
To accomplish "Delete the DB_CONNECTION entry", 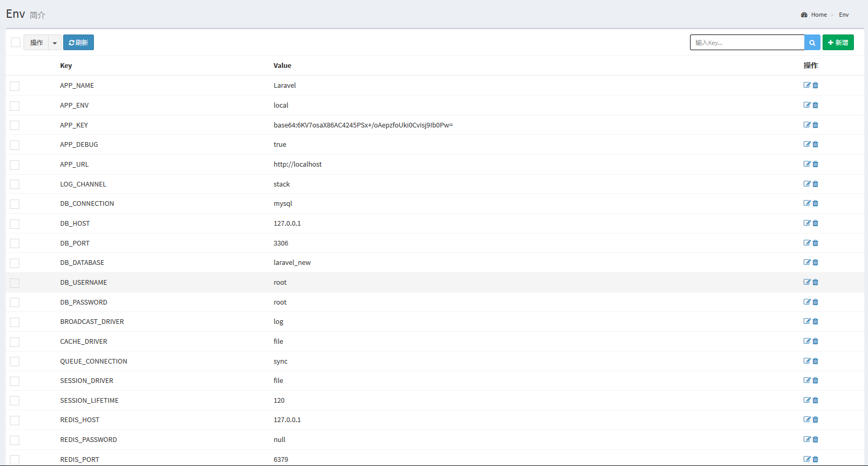I will pos(815,203).
